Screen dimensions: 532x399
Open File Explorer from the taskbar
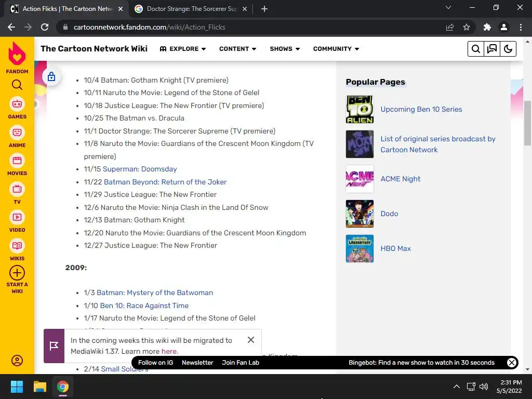[39, 387]
